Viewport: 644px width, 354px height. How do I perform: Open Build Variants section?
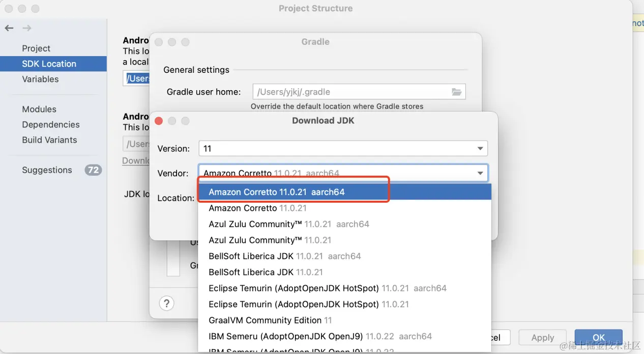coord(49,140)
